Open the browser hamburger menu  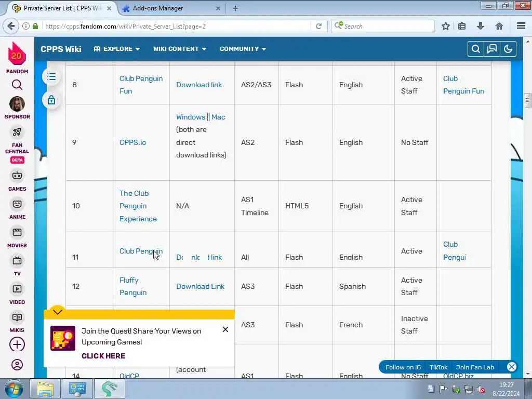tap(521, 26)
